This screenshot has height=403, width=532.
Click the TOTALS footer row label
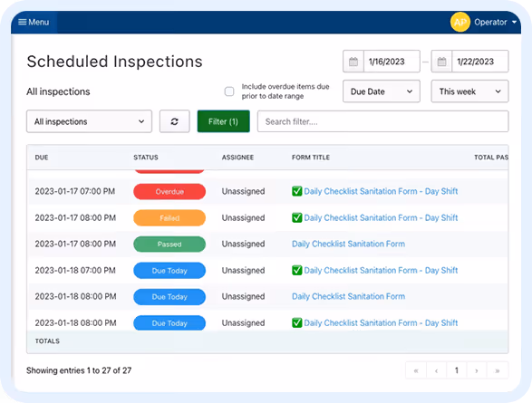pos(47,341)
